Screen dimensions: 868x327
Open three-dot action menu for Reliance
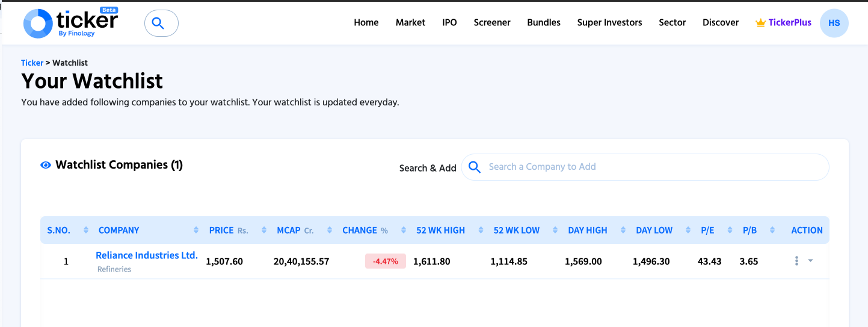[x=796, y=261]
